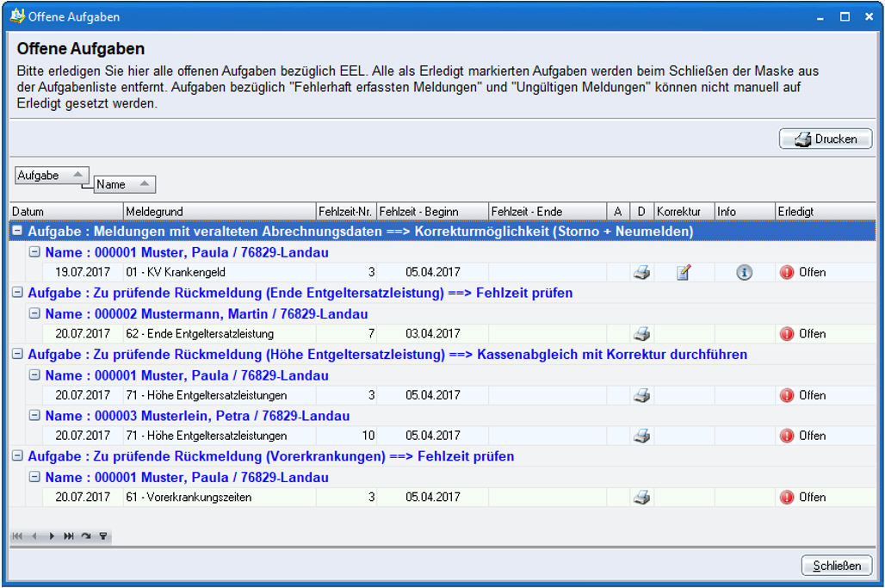885x588 pixels.
Task: Print the Ende Entgeltersatzleistung row document
Action: pos(641,334)
